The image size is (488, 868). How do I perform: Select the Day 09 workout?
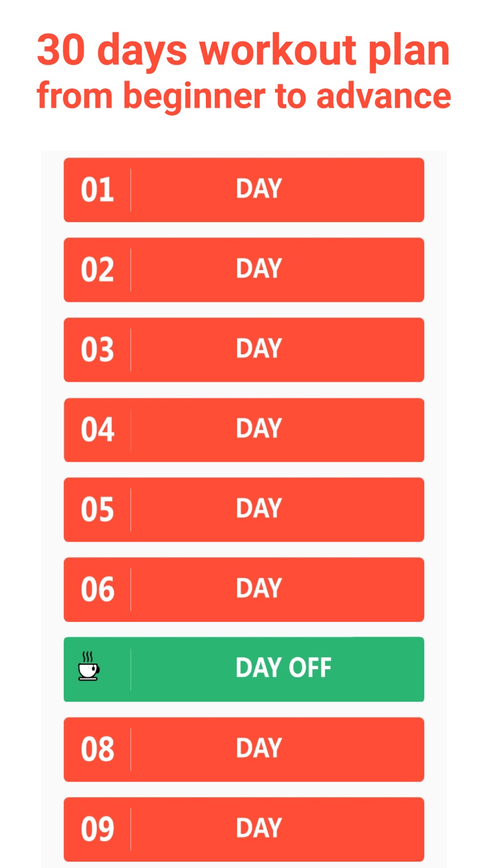point(244,829)
